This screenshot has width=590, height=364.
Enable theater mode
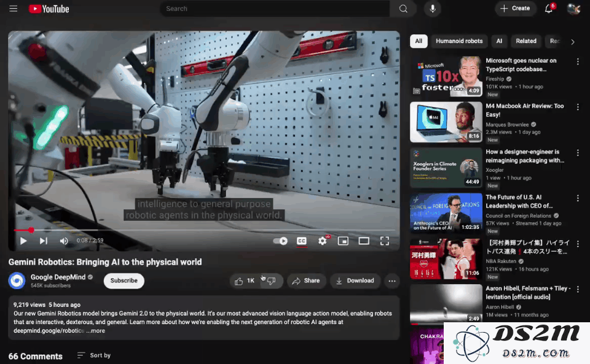363,241
